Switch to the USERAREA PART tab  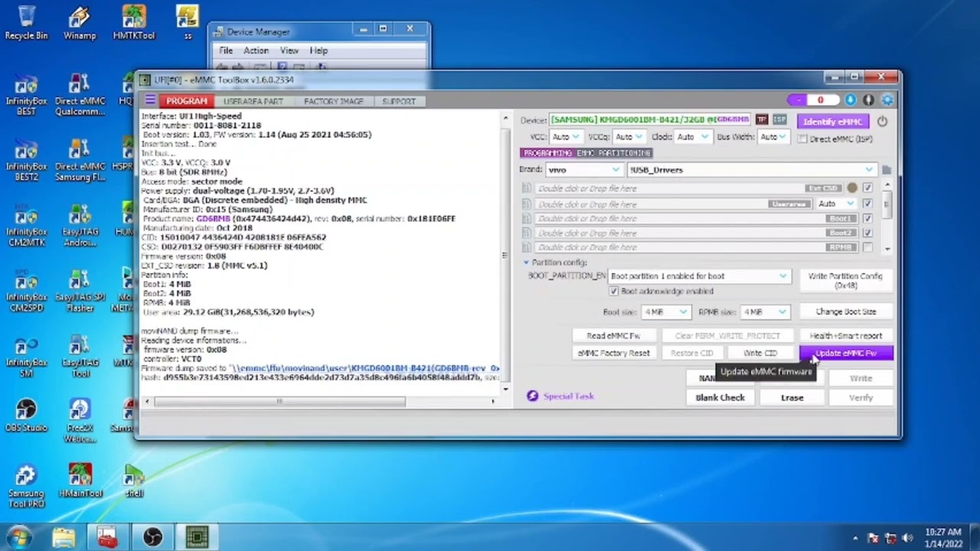click(253, 101)
